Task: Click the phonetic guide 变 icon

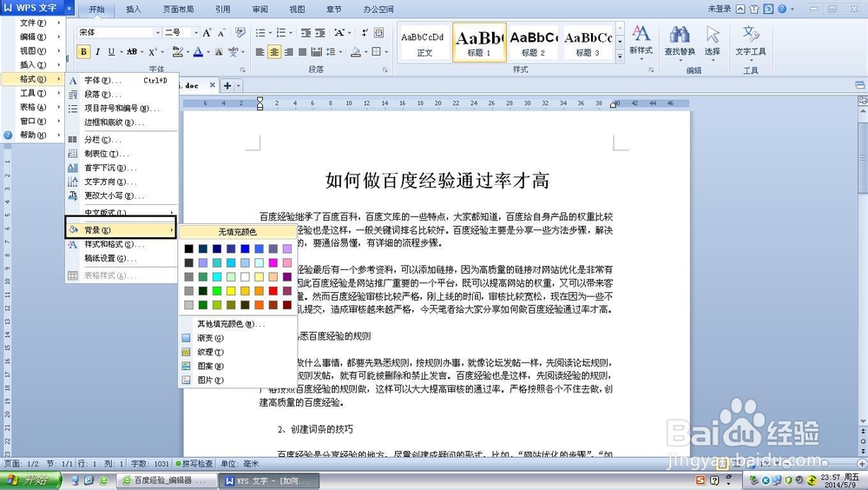Action: 233,51
